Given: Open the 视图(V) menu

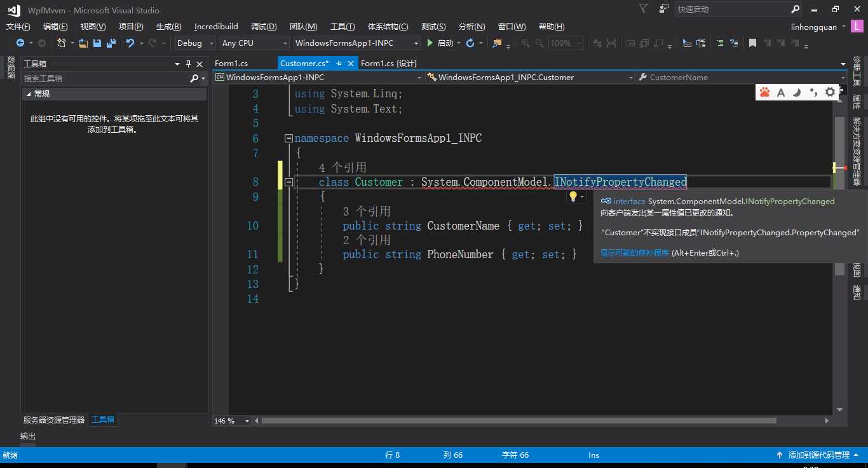Looking at the screenshot, I should (93, 26).
